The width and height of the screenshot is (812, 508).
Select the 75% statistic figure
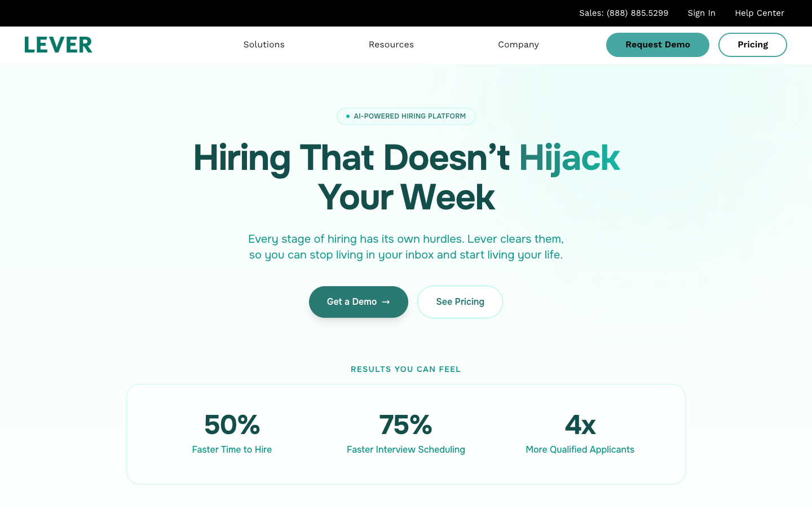pos(406,424)
